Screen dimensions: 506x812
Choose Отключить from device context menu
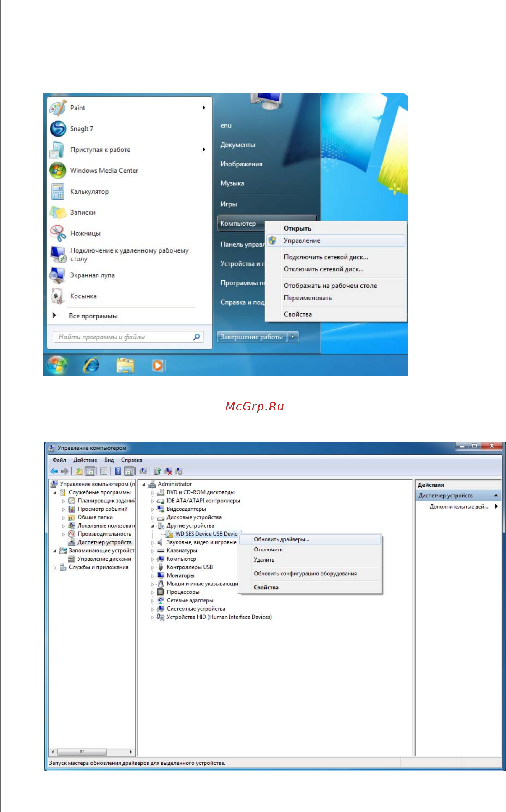[x=310, y=549]
